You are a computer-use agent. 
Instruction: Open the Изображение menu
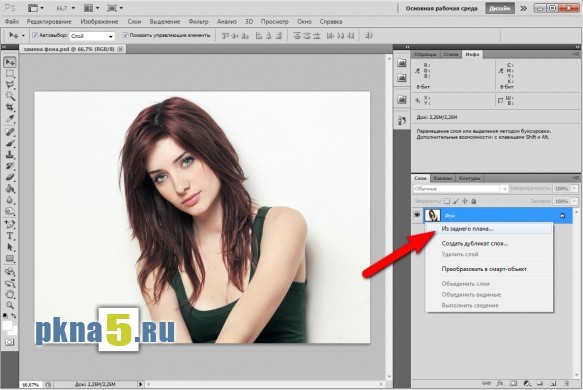99,22
